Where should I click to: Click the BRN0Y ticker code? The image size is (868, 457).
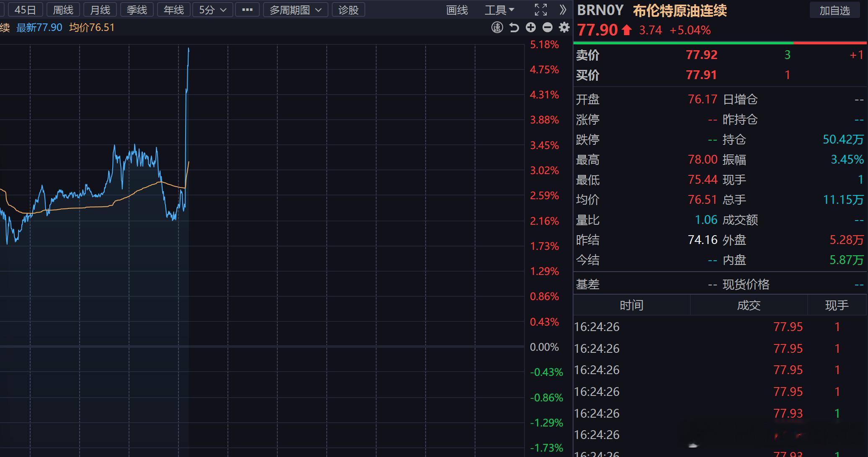[600, 10]
